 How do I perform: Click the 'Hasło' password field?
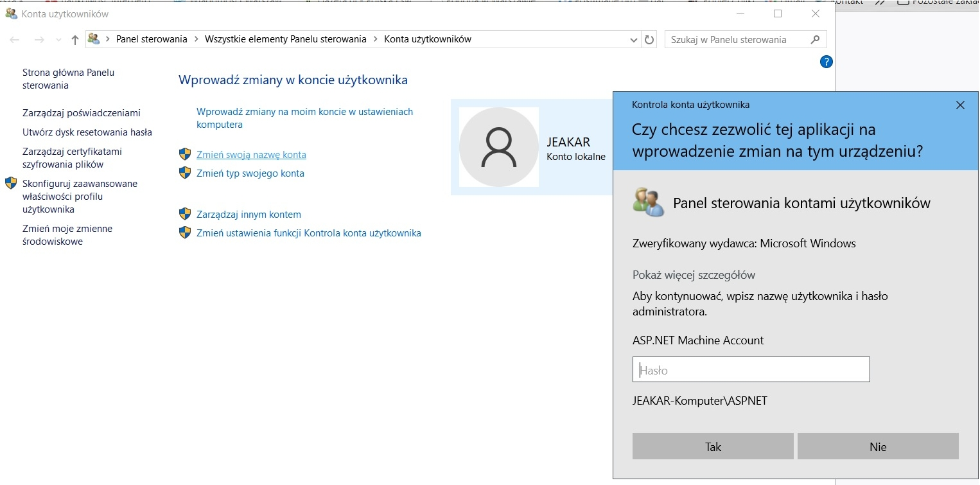pos(751,370)
